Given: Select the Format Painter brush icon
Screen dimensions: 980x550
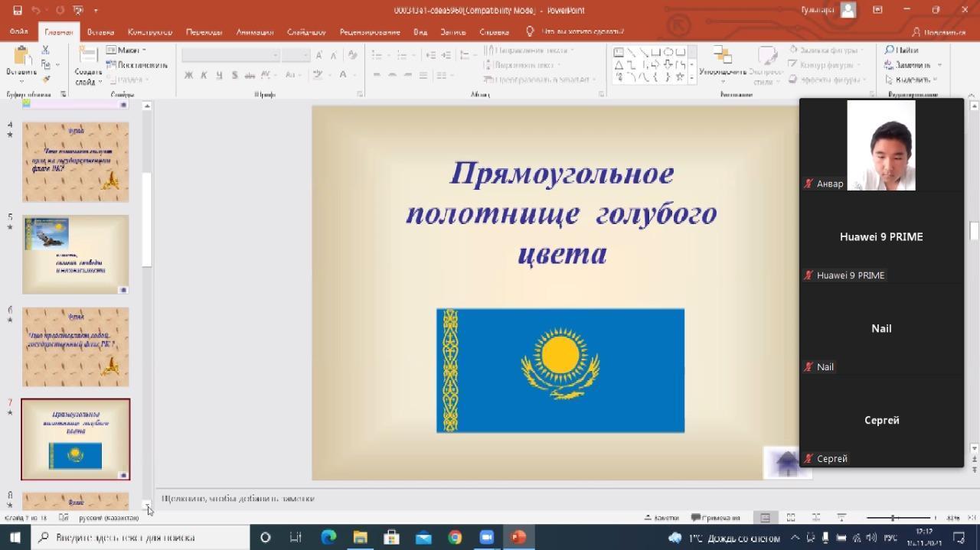Looking at the screenshot, I should (45, 80).
